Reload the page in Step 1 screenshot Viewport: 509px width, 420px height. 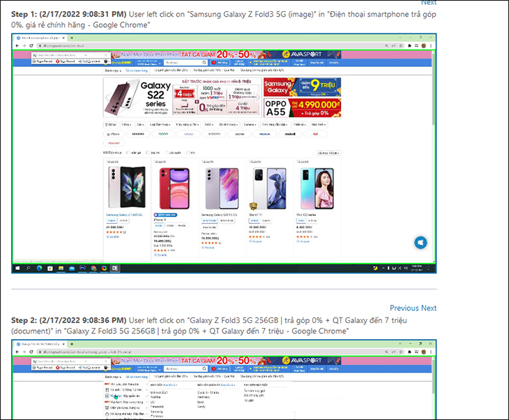pos(31,46)
